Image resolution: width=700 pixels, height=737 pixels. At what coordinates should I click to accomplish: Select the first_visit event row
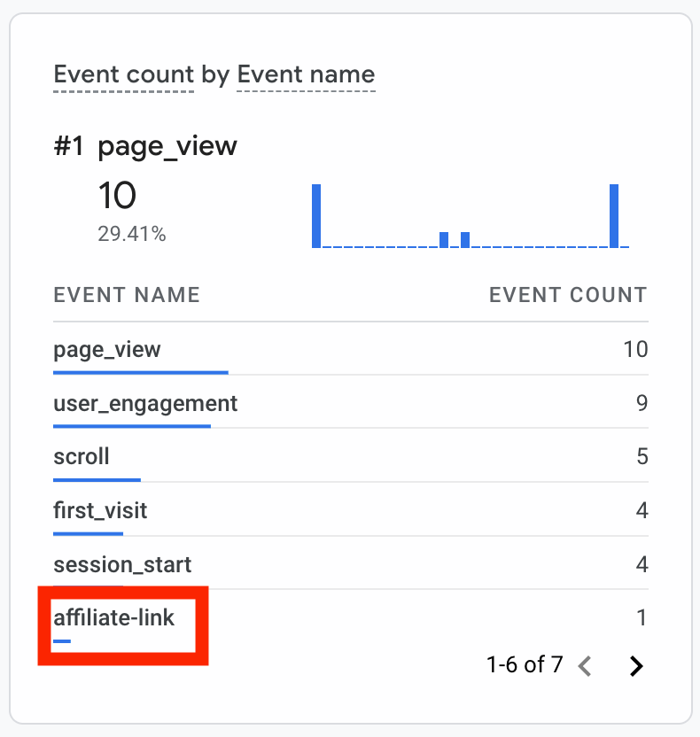pos(351,510)
